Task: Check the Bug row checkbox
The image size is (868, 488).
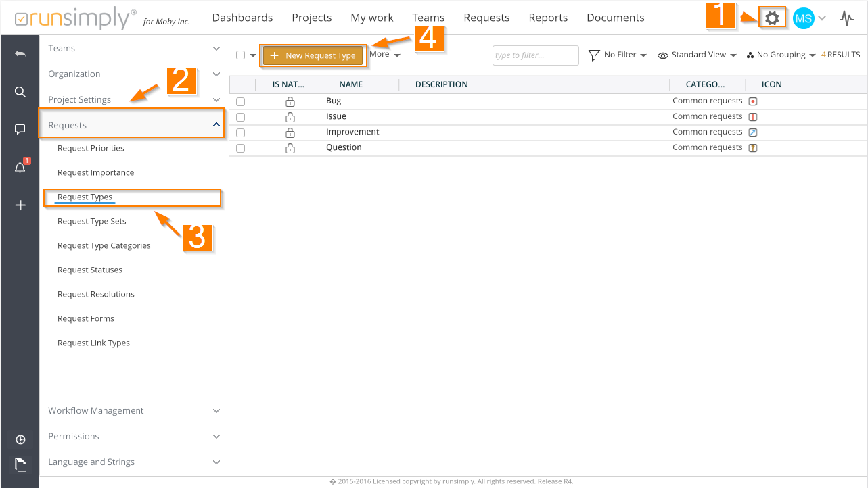Action: pos(240,101)
